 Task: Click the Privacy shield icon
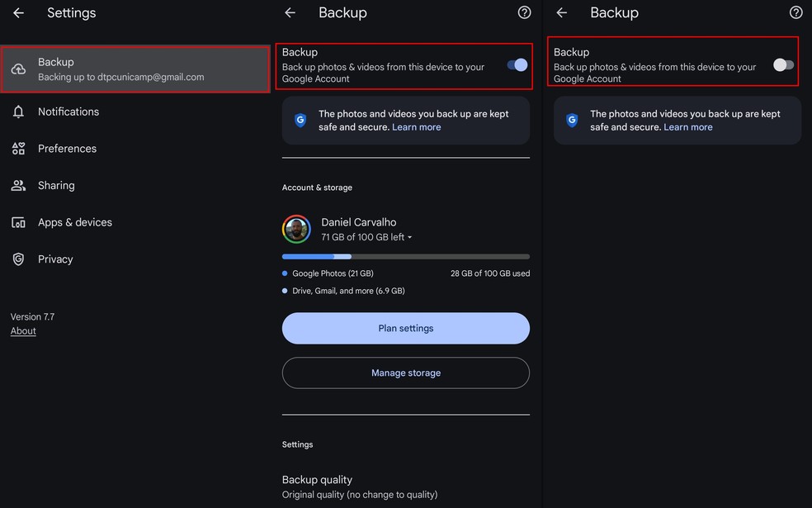click(x=18, y=259)
